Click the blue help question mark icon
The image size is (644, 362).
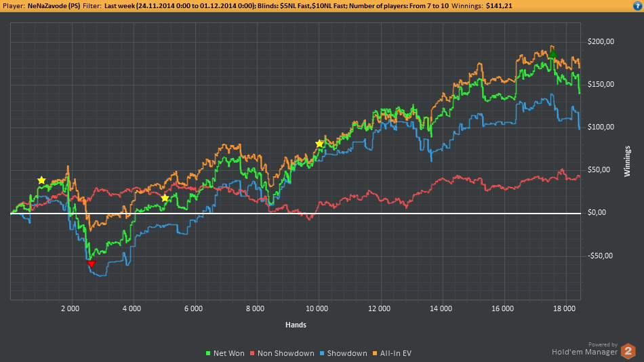coord(638,5)
